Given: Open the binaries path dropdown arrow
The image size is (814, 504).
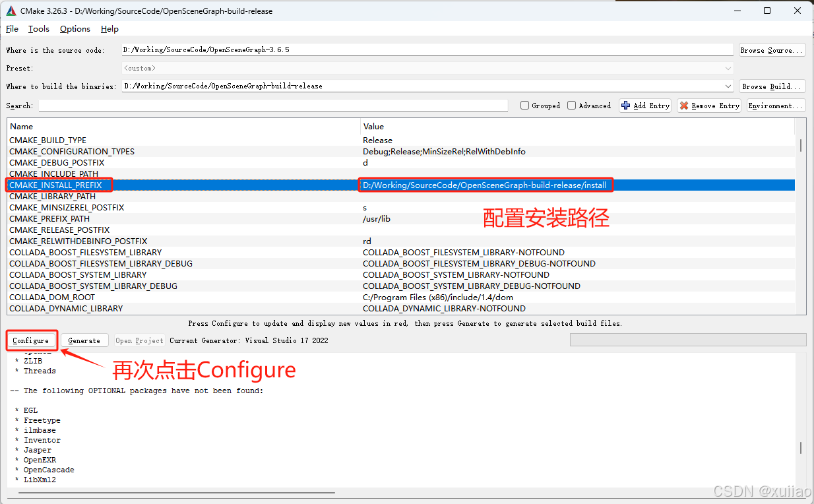Looking at the screenshot, I should coord(728,86).
